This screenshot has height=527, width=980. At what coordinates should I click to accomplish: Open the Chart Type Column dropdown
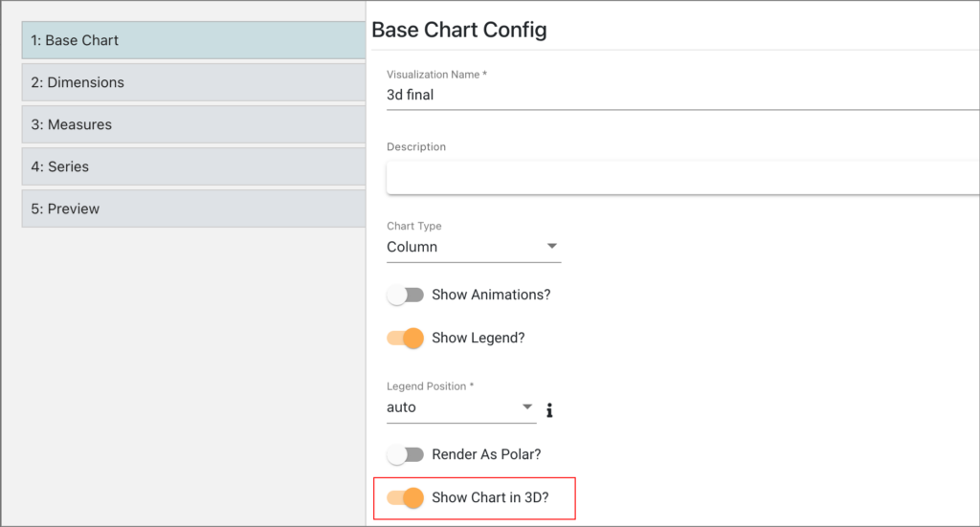click(474, 247)
